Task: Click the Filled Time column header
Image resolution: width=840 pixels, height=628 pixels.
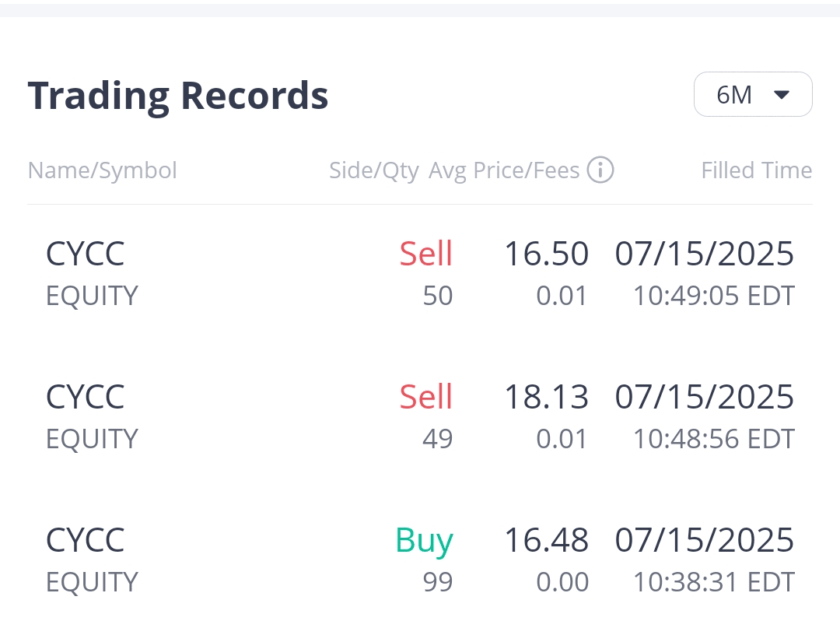Action: (756, 170)
